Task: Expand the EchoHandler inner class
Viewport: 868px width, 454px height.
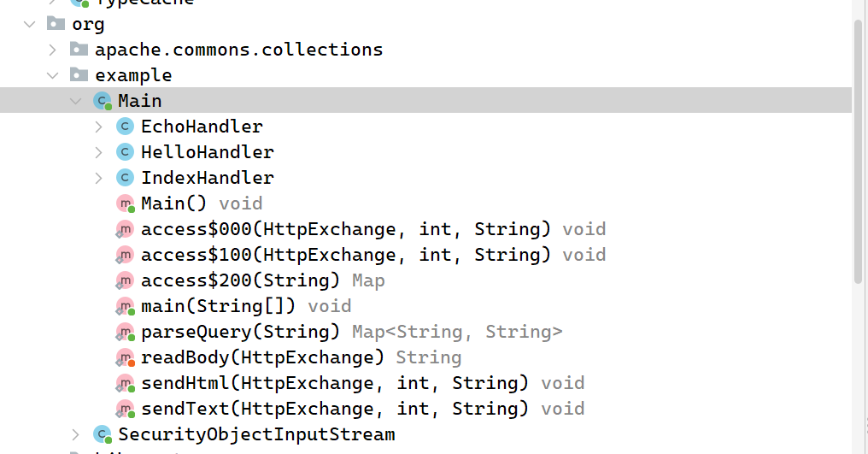Action: tap(99, 127)
